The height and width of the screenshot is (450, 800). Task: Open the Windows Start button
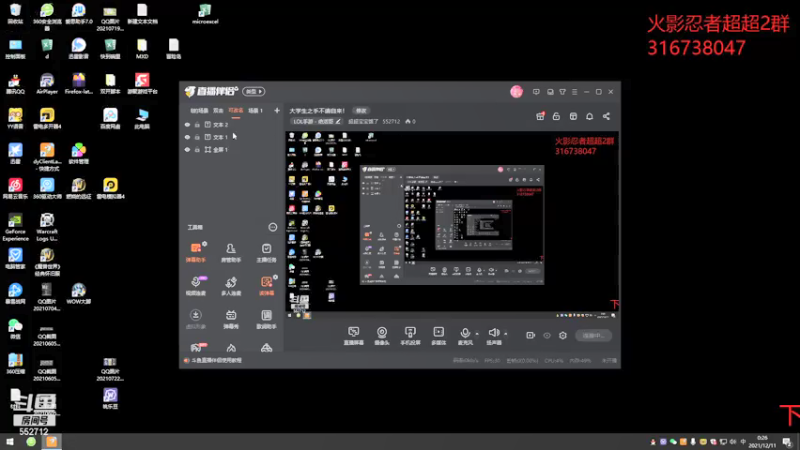(x=9, y=442)
